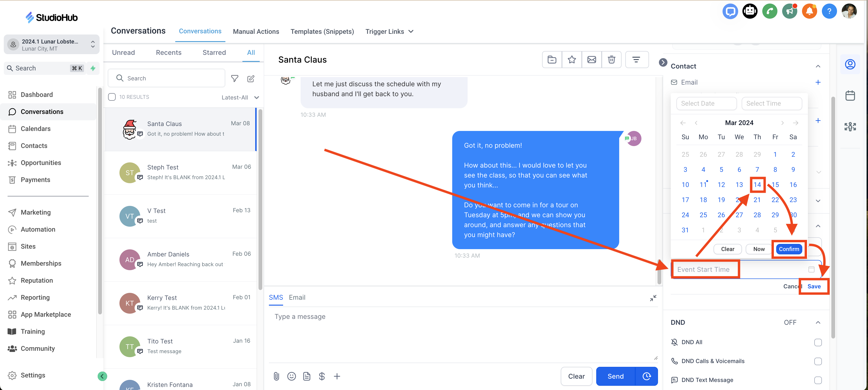Screen dimensions: 868x390
Task: Open the Manual Actions tab
Action: [256, 31]
